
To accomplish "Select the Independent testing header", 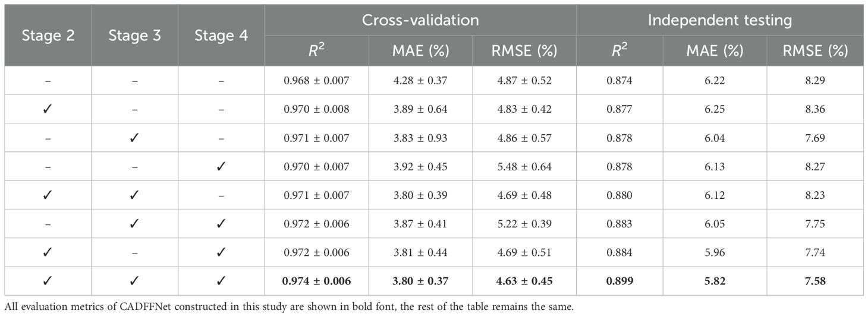I will click(719, 20).
